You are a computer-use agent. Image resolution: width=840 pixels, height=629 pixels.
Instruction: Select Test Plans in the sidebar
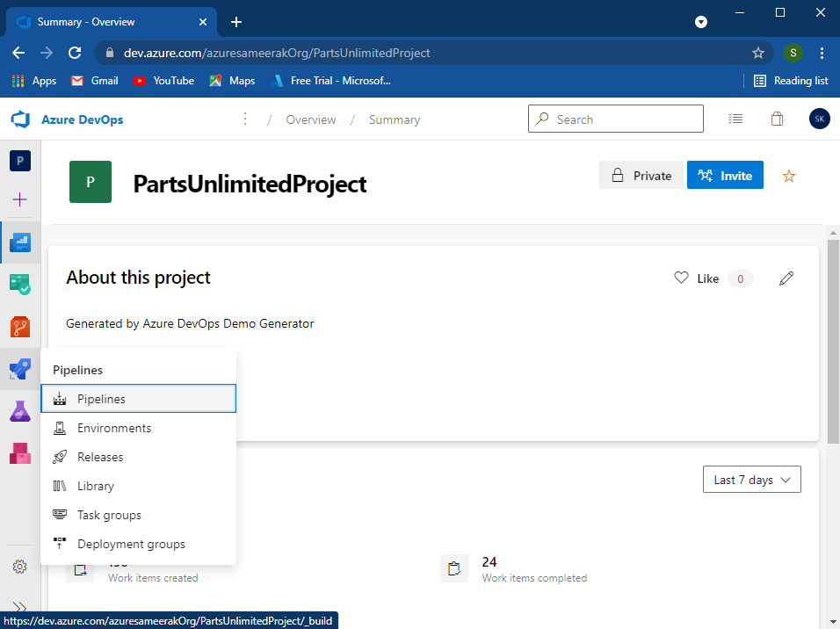click(x=19, y=410)
